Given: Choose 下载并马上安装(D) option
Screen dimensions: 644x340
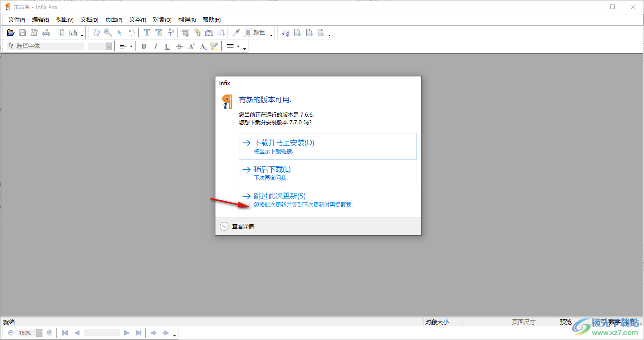Looking at the screenshot, I should (x=328, y=146).
